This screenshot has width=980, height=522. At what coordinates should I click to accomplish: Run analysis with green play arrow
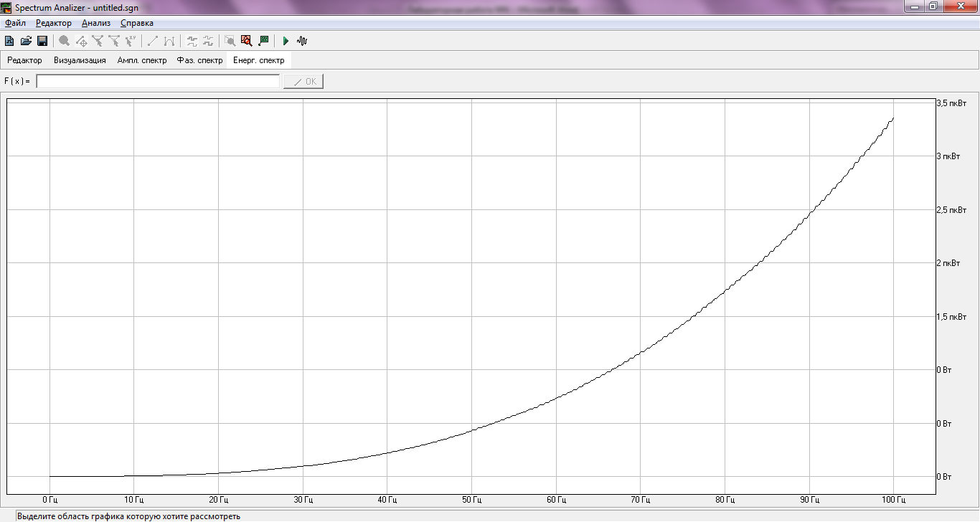pyautogui.click(x=286, y=41)
